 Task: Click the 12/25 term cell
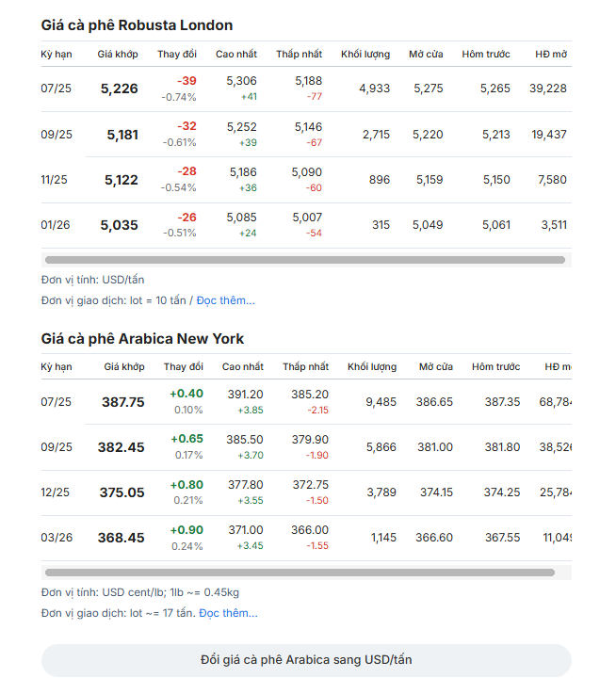(x=55, y=492)
